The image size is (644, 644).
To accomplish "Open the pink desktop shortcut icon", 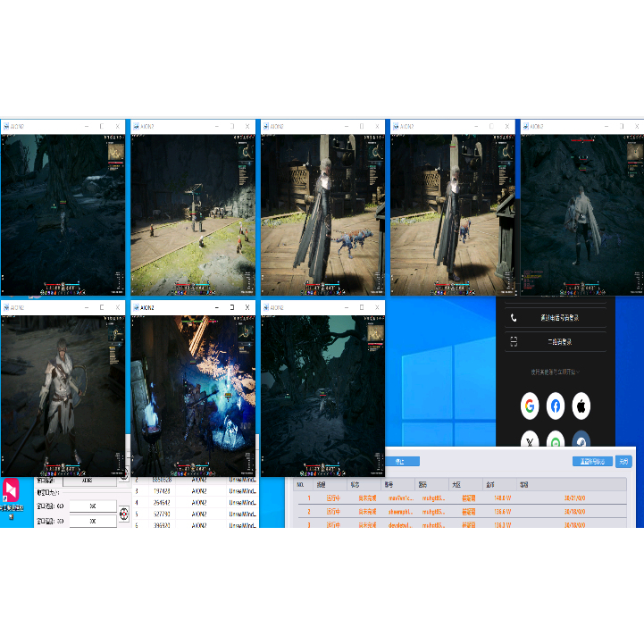I will click(11, 489).
